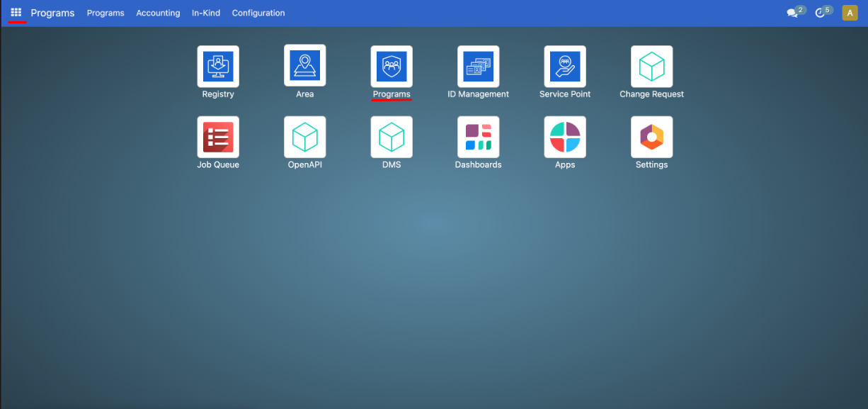Open the messages icon with badge 2

[794, 12]
